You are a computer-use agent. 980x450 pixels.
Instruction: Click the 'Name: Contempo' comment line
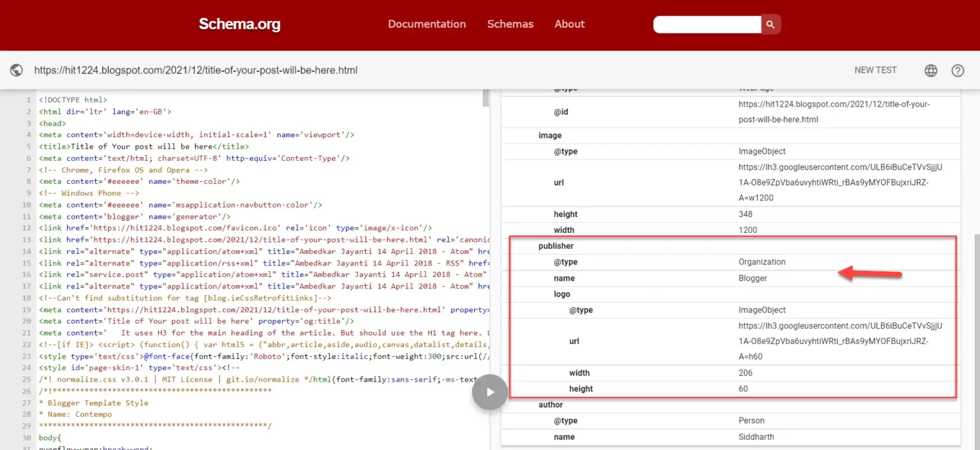tap(75, 414)
